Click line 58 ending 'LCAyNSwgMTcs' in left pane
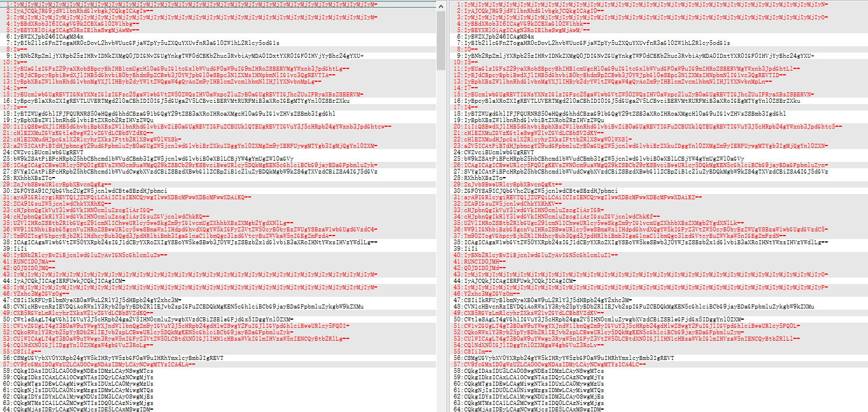 tap(83, 371)
